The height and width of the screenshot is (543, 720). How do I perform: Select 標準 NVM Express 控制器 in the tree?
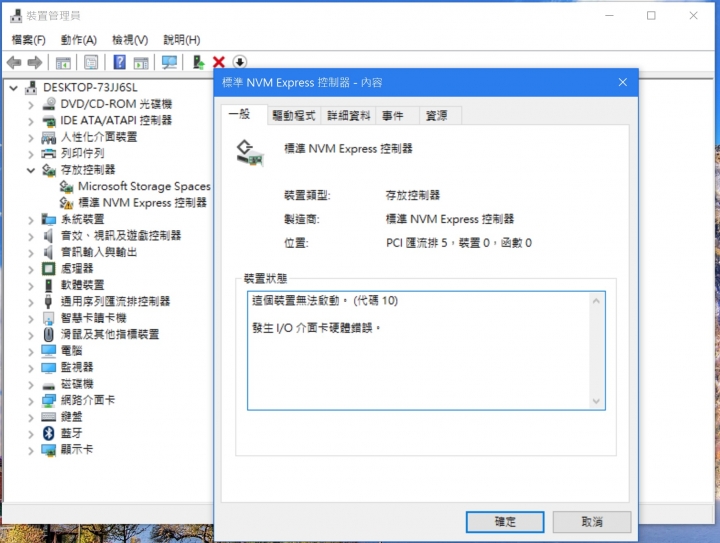[x=142, y=203]
